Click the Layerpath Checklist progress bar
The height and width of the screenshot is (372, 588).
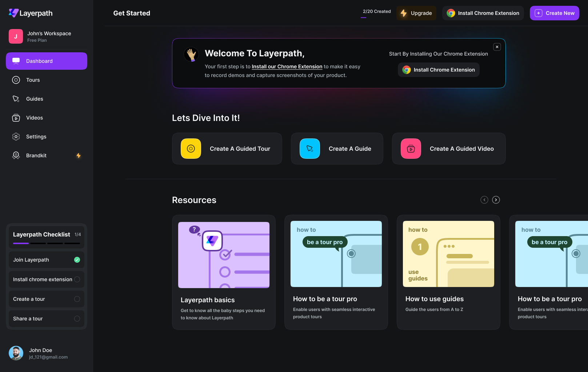(47, 243)
